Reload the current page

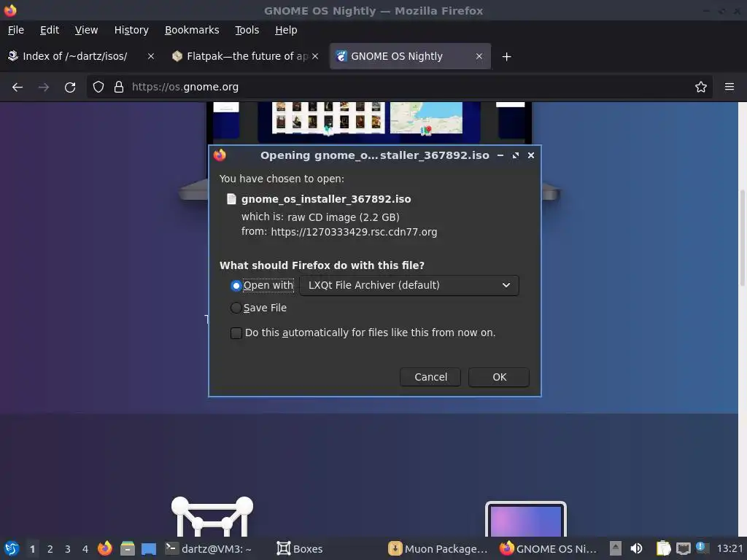pos(70,87)
